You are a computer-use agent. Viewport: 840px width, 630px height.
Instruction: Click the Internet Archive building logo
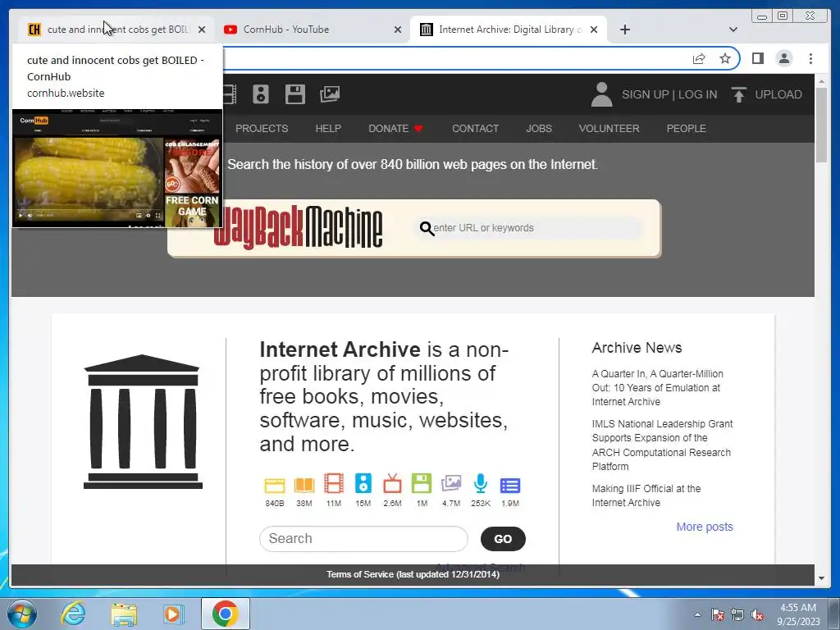143,422
